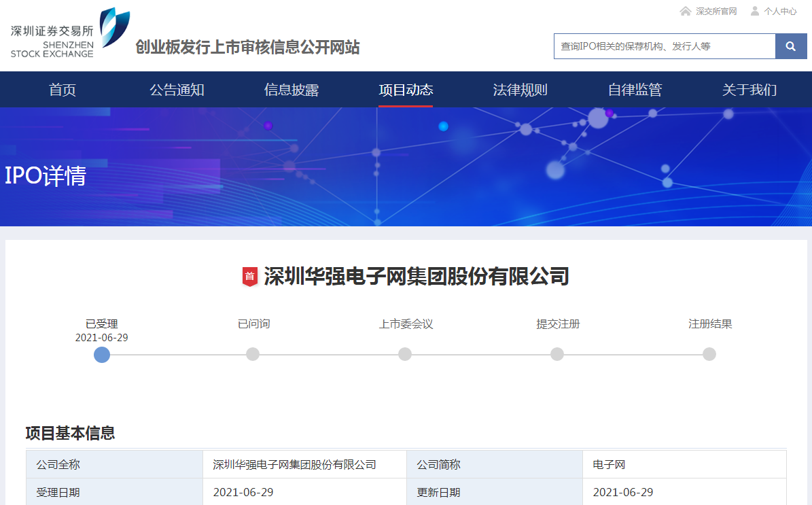Click the 2021-06-29 date under 已受理
Viewport: 812px width, 505px height.
[x=101, y=338]
